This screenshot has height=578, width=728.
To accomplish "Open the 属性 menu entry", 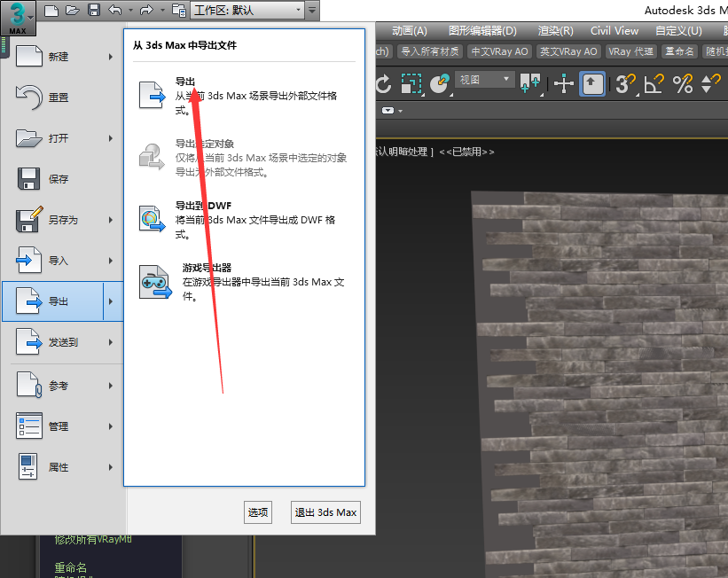I will 63,467.
